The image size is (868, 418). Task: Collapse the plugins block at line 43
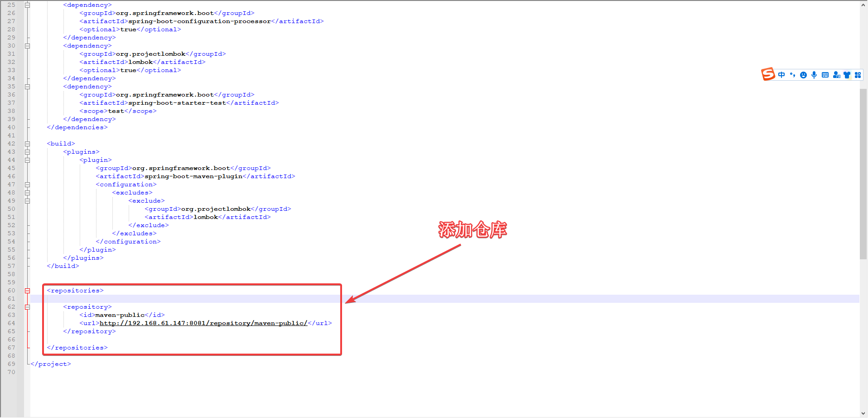pyautogui.click(x=27, y=151)
